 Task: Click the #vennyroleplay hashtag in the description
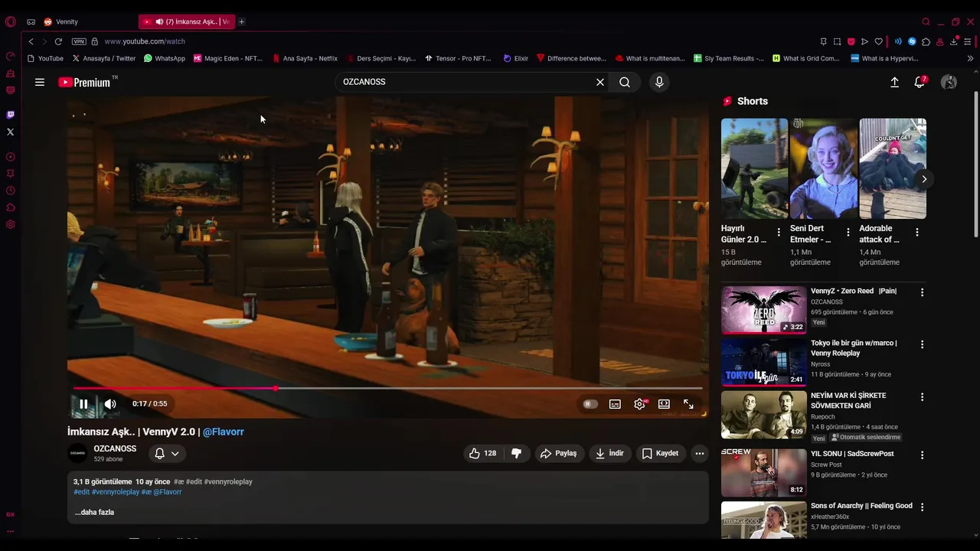click(115, 492)
